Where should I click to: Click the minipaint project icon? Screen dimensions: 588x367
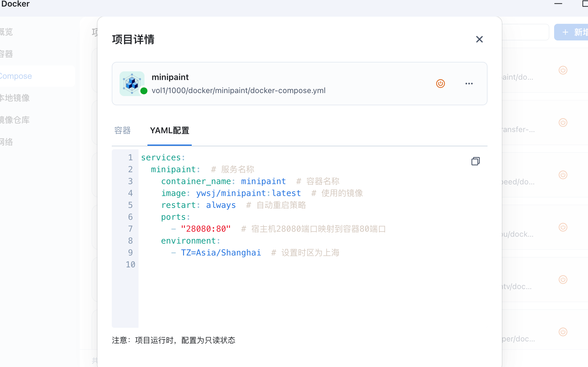(x=132, y=83)
